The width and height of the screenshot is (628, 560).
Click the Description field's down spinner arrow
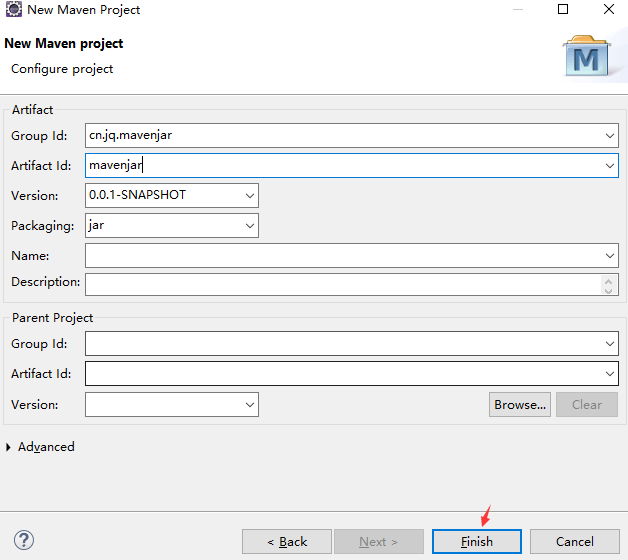pyautogui.click(x=608, y=290)
